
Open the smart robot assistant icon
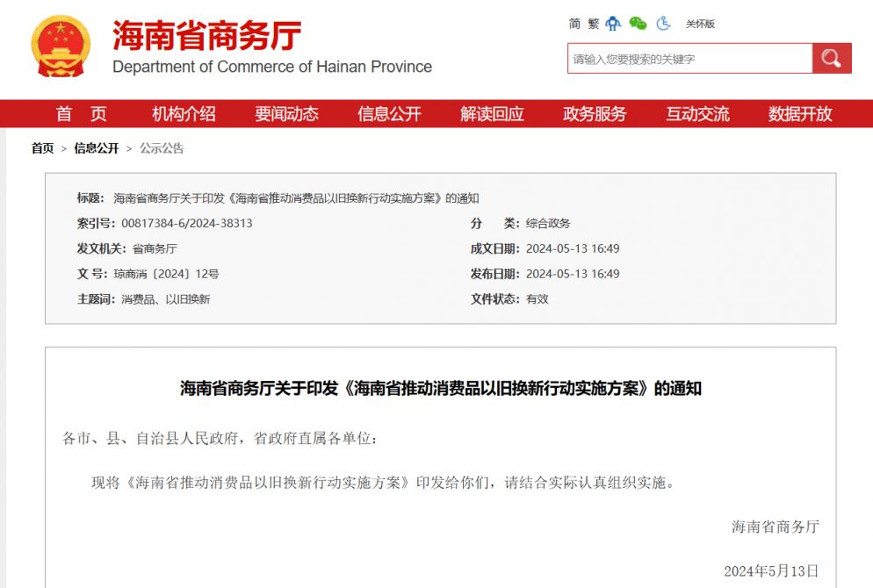coord(613,24)
